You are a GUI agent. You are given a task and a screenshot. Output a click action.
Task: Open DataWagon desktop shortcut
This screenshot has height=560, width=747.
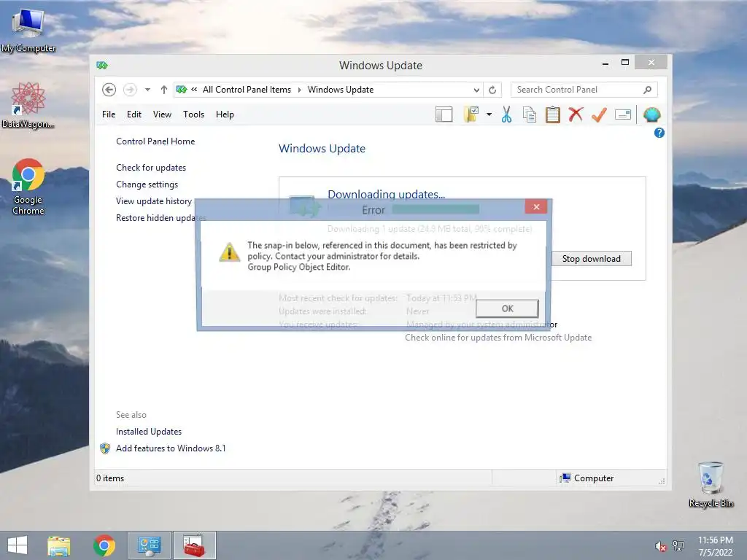(x=28, y=105)
